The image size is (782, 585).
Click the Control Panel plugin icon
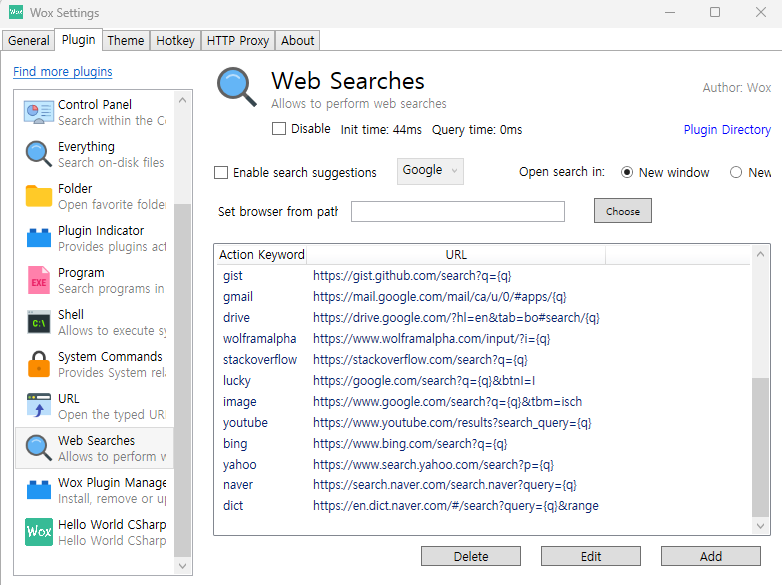(39, 112)
